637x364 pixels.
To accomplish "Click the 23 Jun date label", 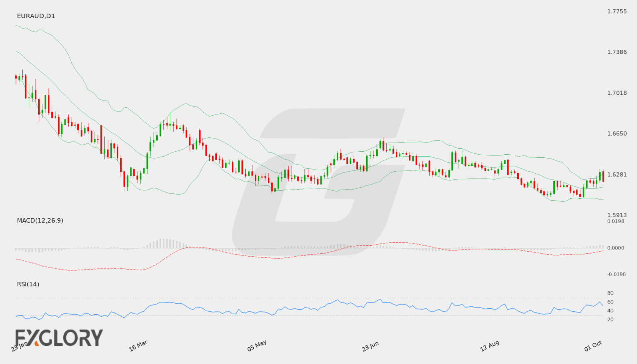I will 370,346.
